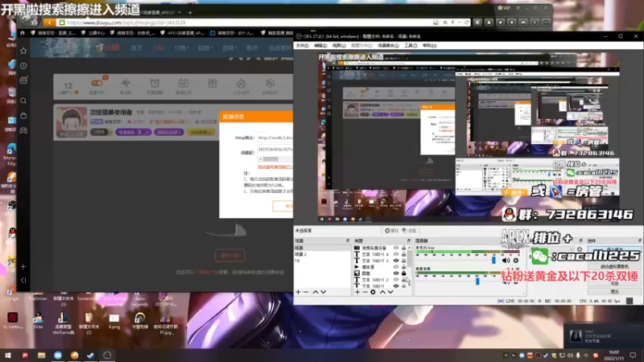Move selected scene down in the scenes panel

point(324,292)
